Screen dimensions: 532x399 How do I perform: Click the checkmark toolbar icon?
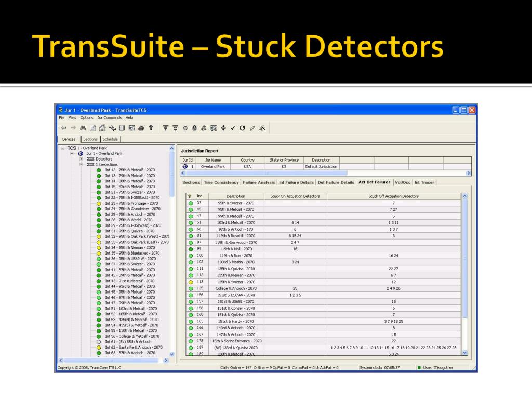(x=233, y=128)
